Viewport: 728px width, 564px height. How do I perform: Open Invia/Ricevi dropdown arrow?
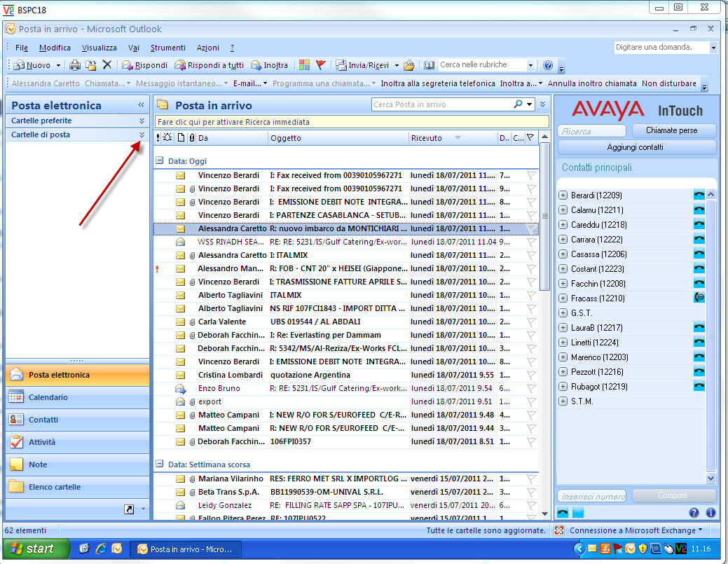(397, 65)
